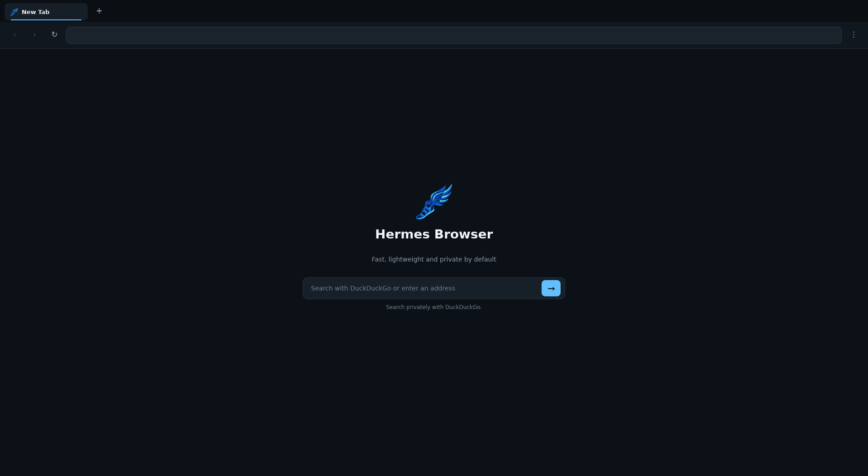The height and width of the screenshot is (476, 868).
Task: Click the Hermes Browser heading
Action: 434,234
